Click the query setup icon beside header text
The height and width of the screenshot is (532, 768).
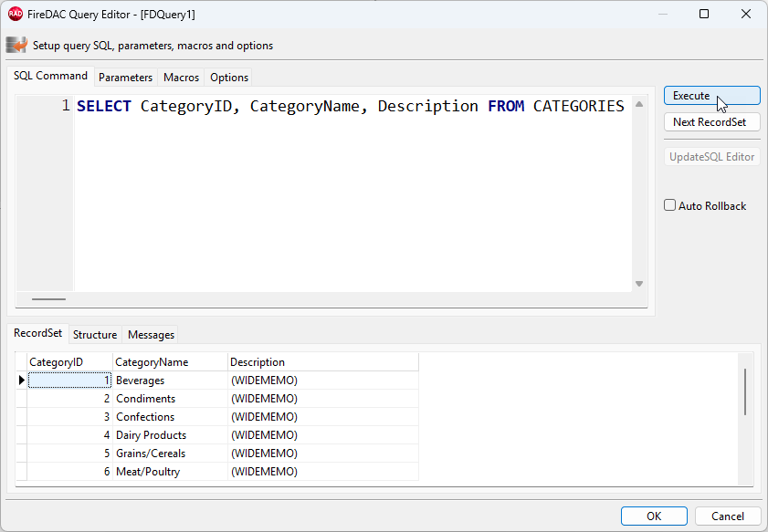point(16,45)
